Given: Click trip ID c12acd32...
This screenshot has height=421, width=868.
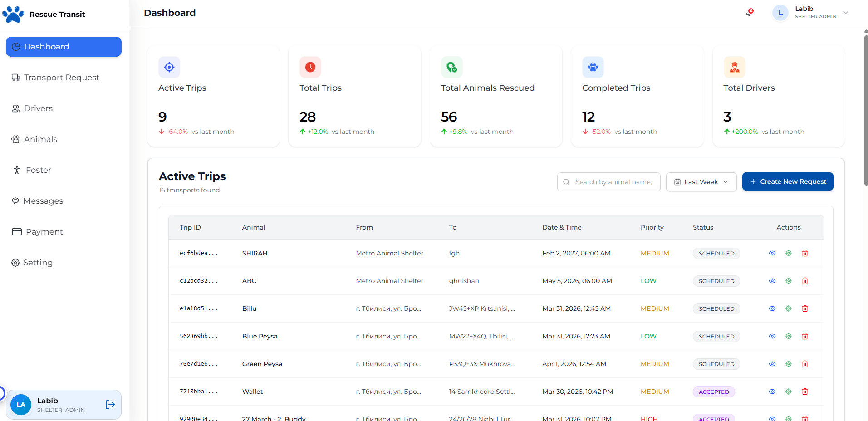Looking at the screenshot, I should (x=198, y=281).
